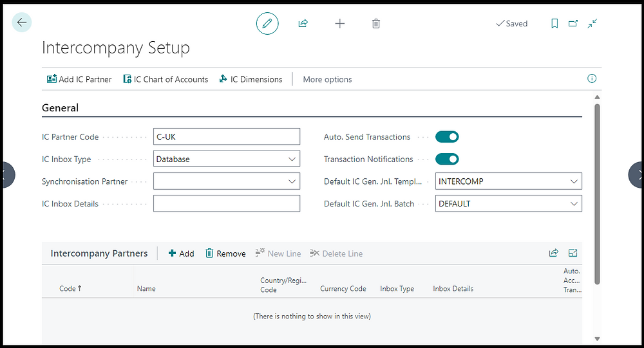644x348 pixels.
Task: Open Default IC Gen. Jnl. Batch dropdown
Action: (x=574, y=204)
